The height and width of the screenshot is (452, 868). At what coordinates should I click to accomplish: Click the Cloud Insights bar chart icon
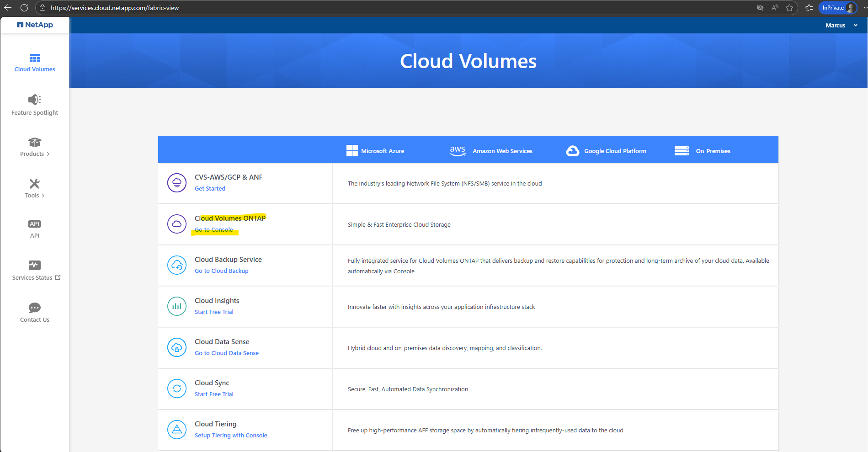click(x=177, y=306)
